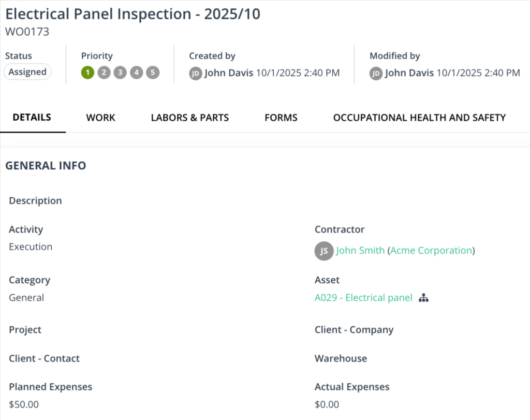The width and height of the screenshot is (530, 420).
Task: Switch to the Details tab
Action: 32,117
